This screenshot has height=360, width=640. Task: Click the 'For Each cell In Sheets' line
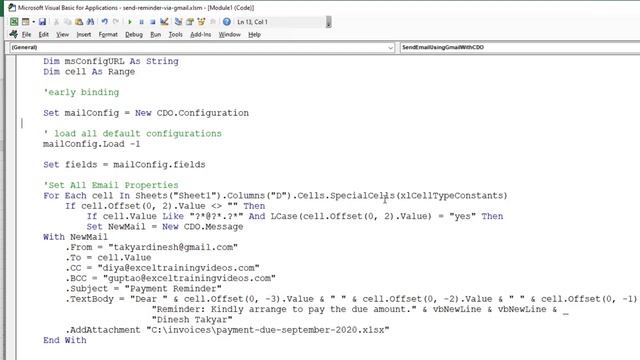click(275, 196)
